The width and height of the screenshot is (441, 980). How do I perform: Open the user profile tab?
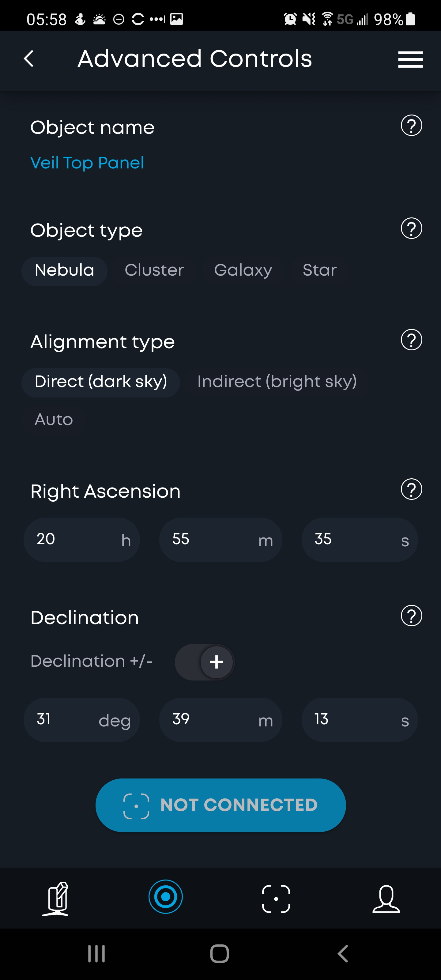(386, 898)
